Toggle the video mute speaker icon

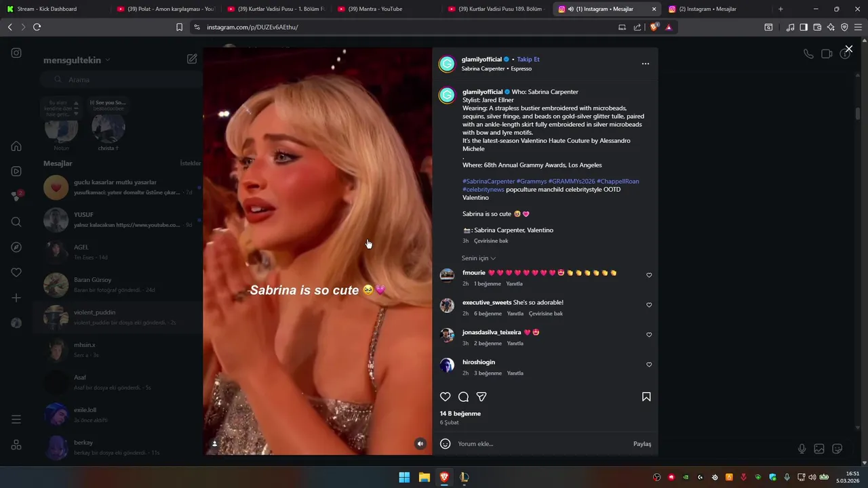click(x=420, y=444)
